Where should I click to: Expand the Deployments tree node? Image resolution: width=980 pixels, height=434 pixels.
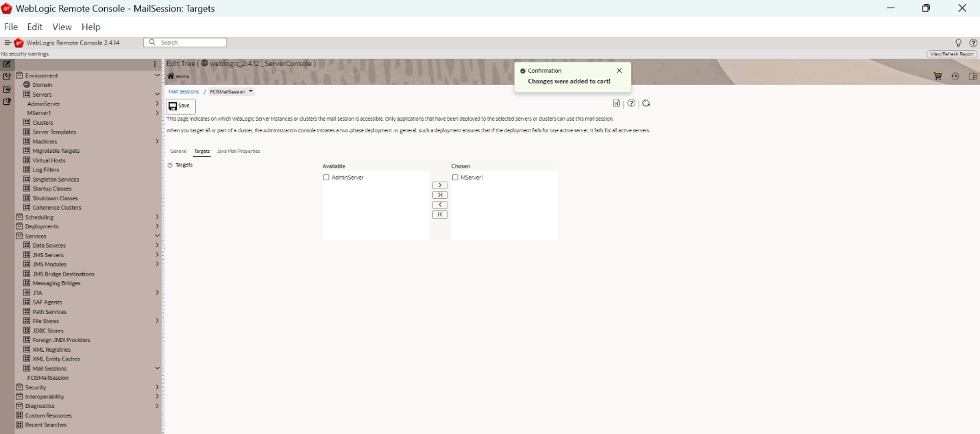tap(157, 226)
